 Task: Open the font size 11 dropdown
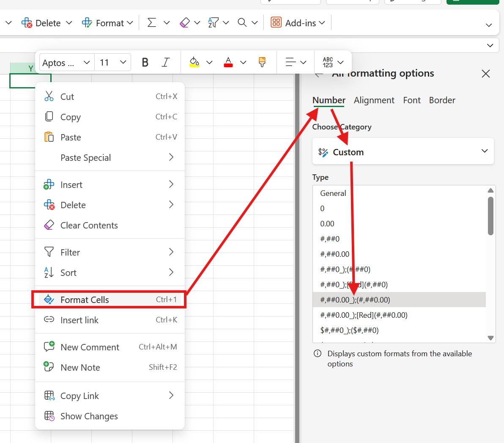[x=112, y=63]
